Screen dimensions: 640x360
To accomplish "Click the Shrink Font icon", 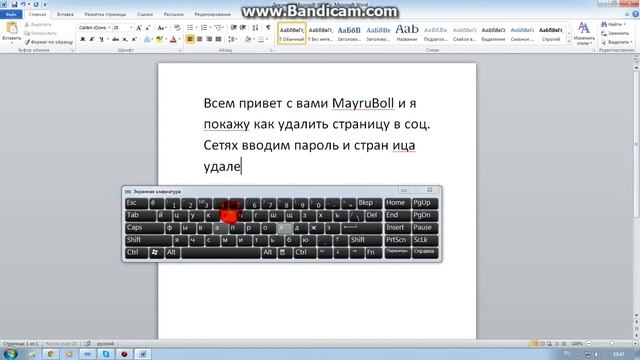I will click(148, 28).
